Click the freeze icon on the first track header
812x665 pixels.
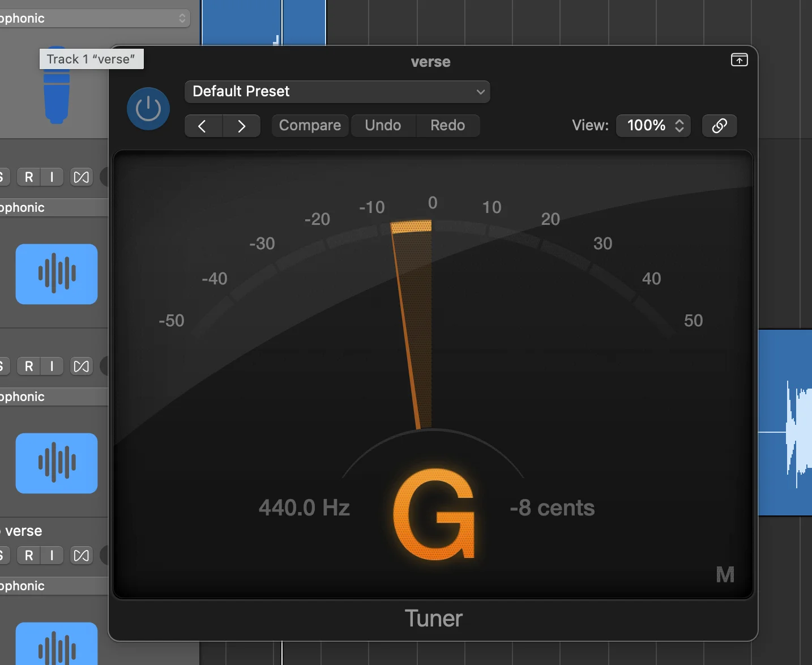[x=81, y=177]
